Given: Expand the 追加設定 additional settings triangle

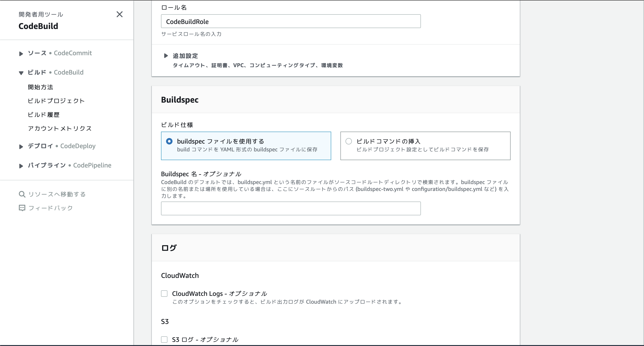Looking at the screenshot, I should [x=166, y=55].
